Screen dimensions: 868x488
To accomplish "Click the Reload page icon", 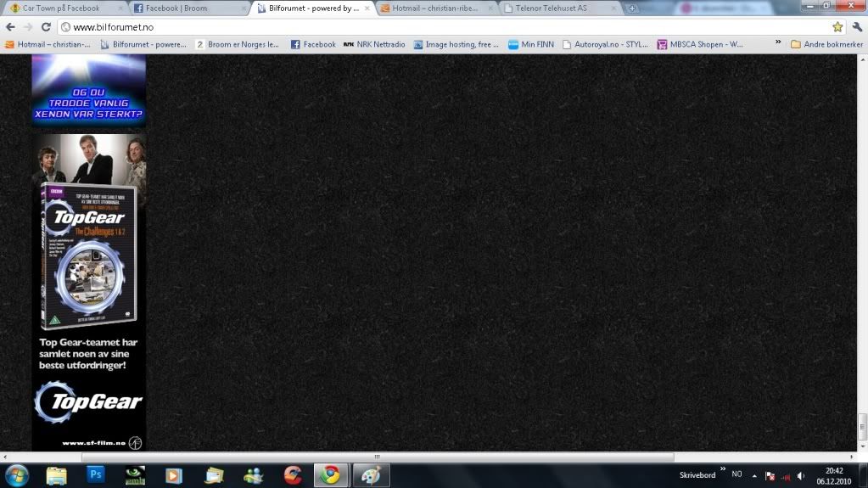I will (x=46, y=27).
